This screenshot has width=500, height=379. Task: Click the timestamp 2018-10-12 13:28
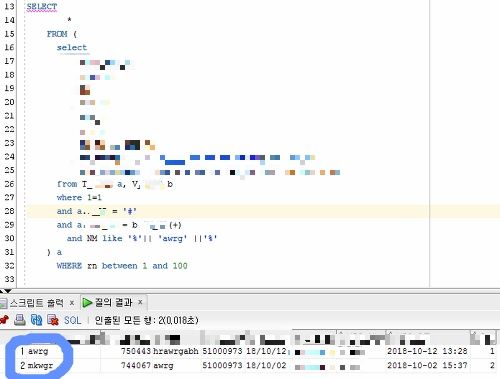[x=427, y=351]
